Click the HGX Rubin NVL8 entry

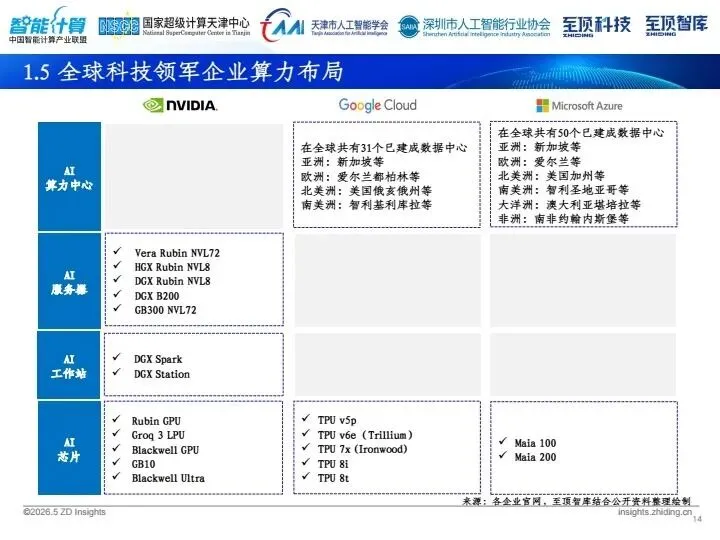pyautogui.click(x=172, y=267)
